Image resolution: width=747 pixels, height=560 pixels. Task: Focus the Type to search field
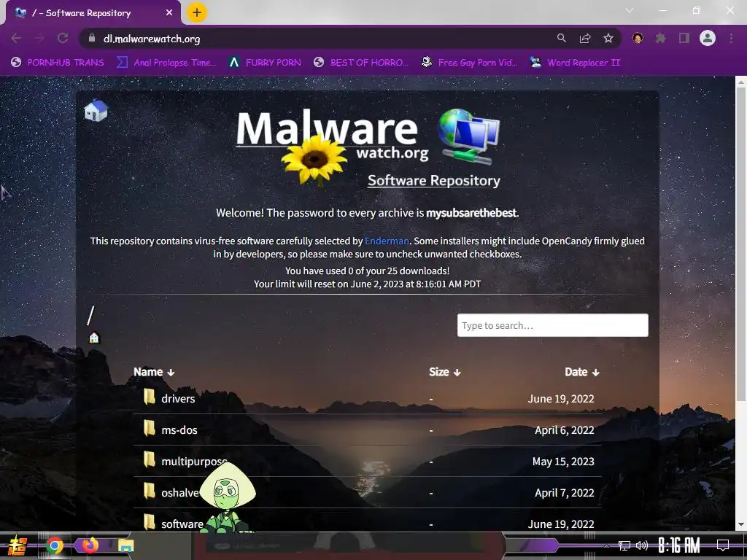click(x=553, y=325)
